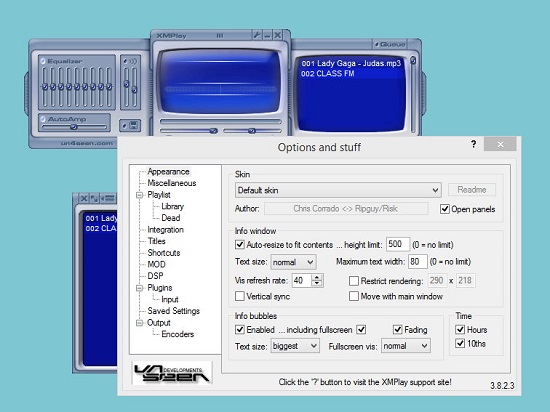The height and width of the screenshot is (412, 550).
Task: Open the Default skin dropdown
Action: (338, 190)
